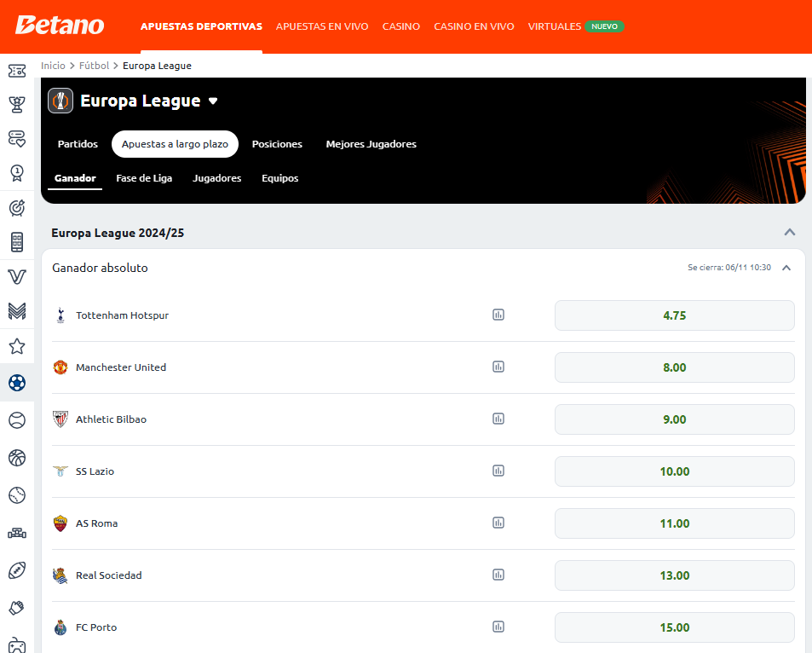Image resolution: width=812 pixels, height=653 pixels.
Task: Go to Apuestas Deportivas tab
Action: pos(201,26)
